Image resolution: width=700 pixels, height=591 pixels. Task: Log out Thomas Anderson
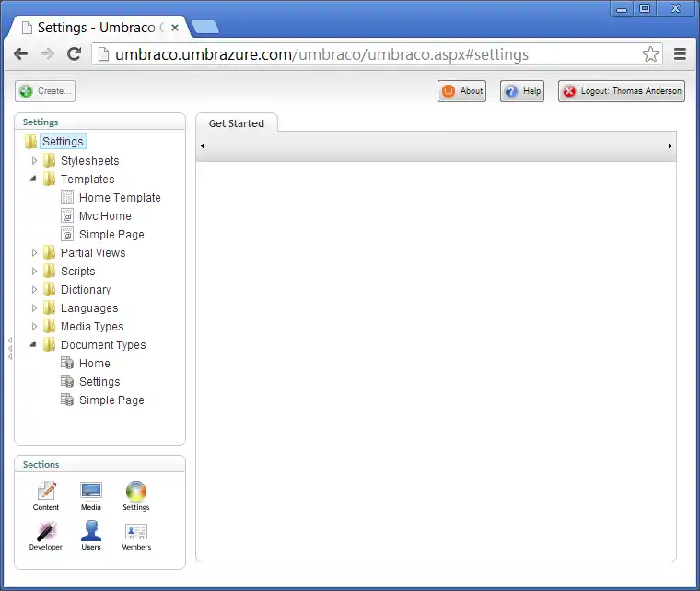click(622, 91)
